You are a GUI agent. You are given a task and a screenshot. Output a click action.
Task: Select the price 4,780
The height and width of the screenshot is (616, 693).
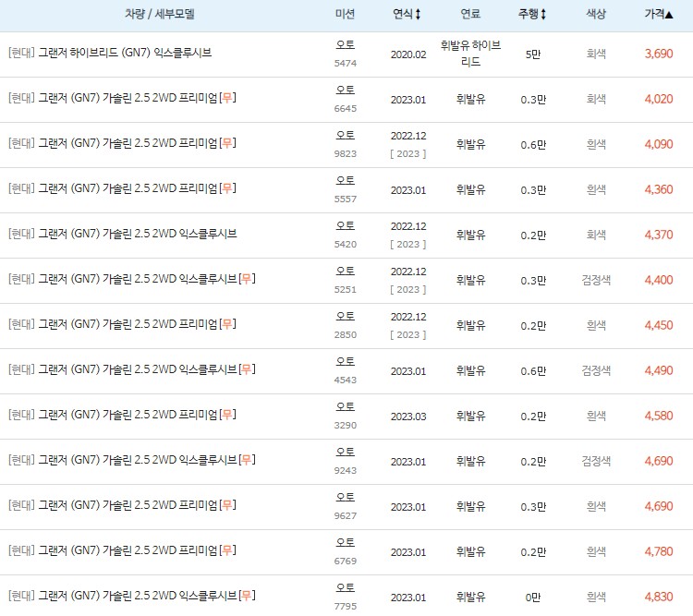[x=659, y=551]
